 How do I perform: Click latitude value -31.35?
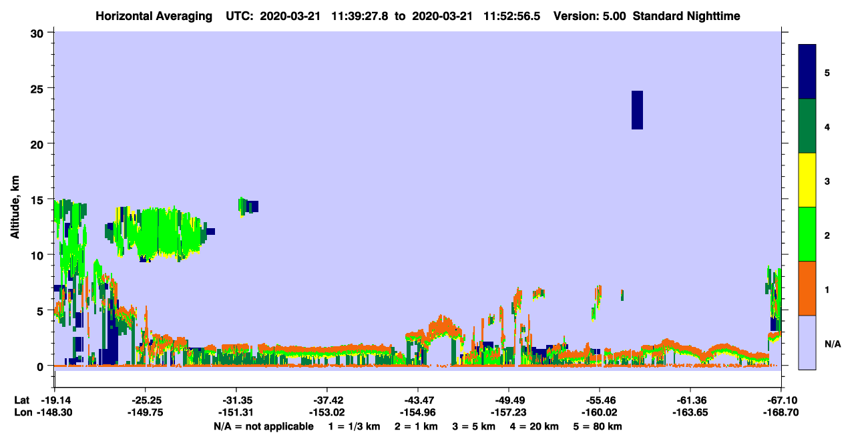[236, 400]
